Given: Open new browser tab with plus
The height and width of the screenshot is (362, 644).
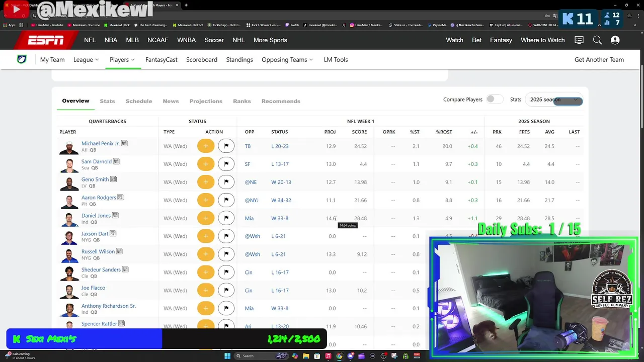Looking at the screenshot, I should 186,5.
